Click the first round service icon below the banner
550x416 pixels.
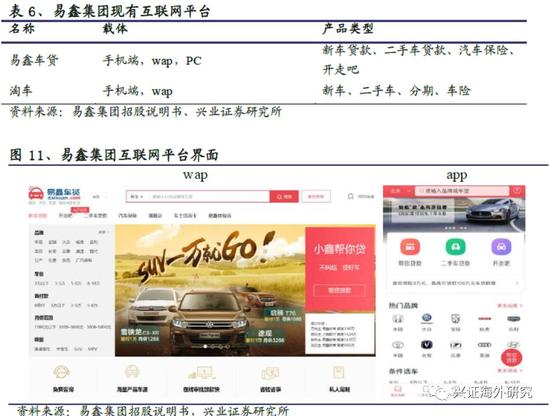coord(62,372)
